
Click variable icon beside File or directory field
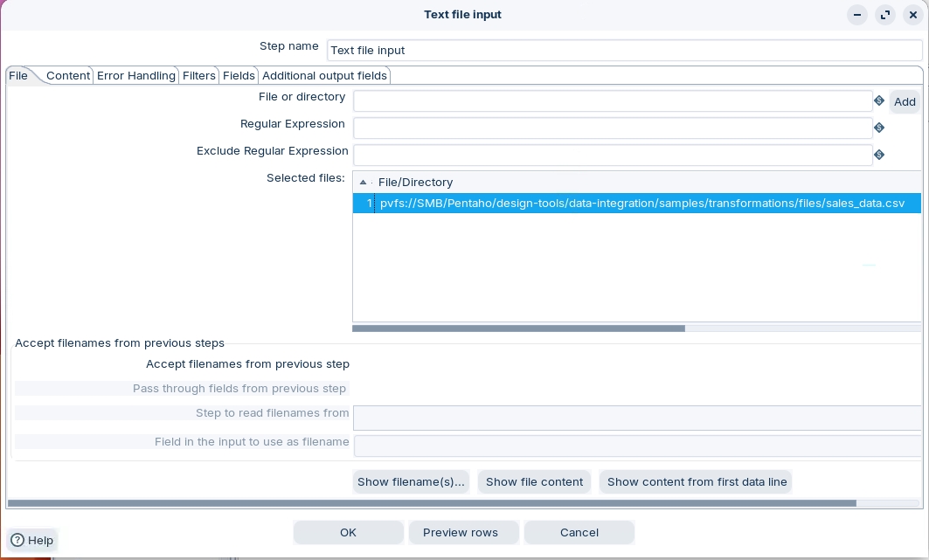tap(879, 101)
